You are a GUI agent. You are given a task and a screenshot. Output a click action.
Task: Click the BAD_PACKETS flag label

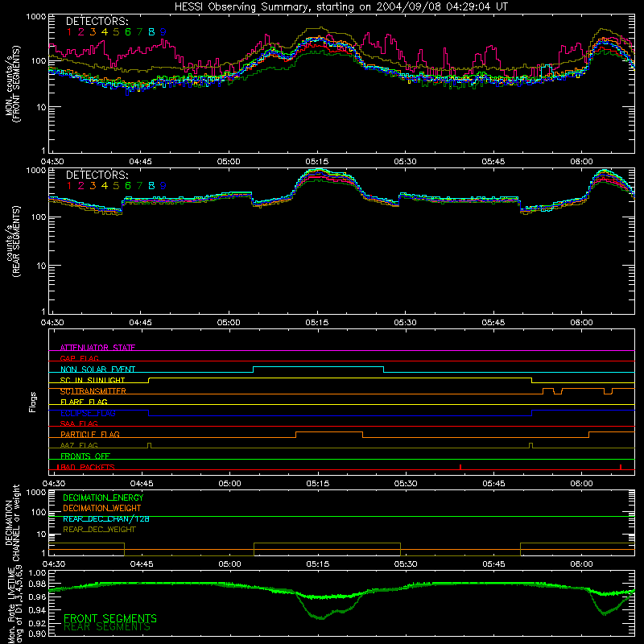tap(86, 467)
